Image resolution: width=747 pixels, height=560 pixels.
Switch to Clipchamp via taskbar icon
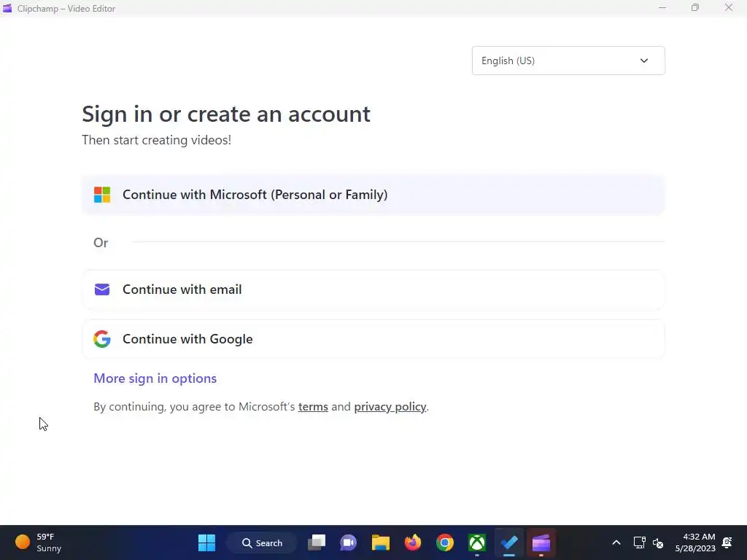click(541, 542)
